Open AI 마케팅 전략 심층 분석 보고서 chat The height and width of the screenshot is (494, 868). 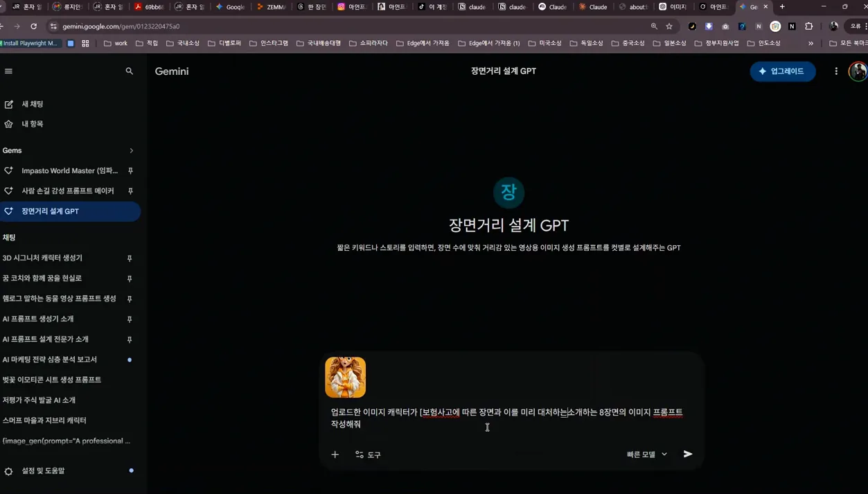coord(50,360)
